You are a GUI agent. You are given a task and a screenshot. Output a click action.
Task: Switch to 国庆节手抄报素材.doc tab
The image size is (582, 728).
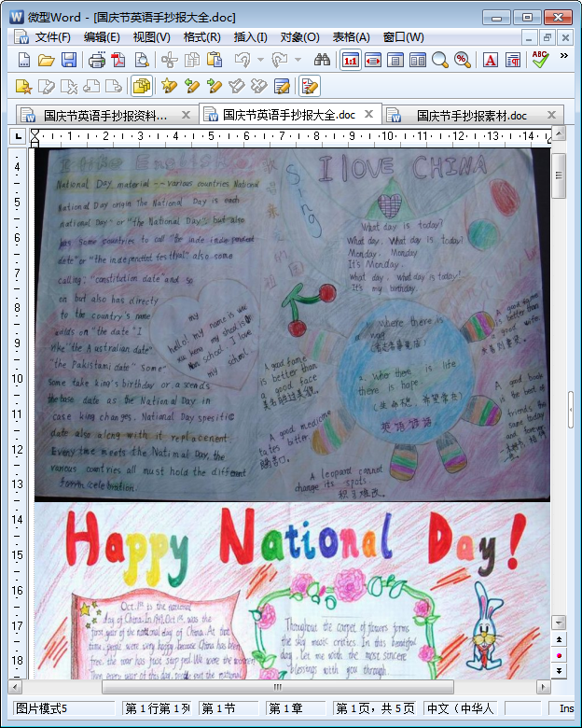coord(472,115)
